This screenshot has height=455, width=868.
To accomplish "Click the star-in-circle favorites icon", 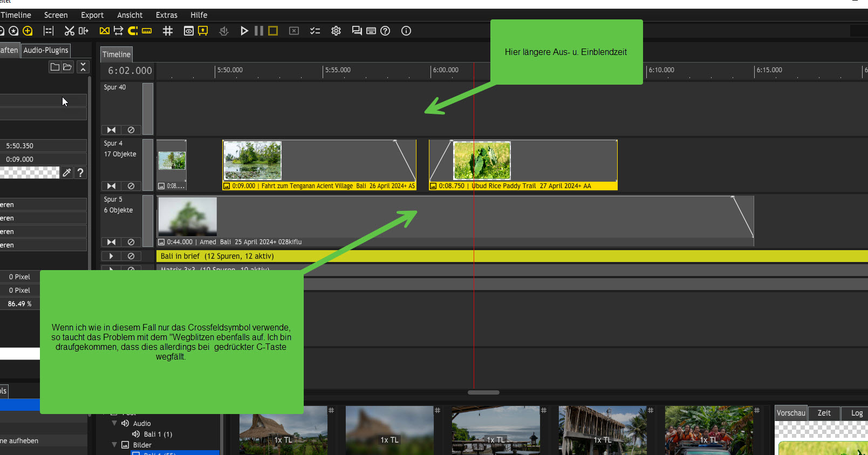I will tap(13, 31).
